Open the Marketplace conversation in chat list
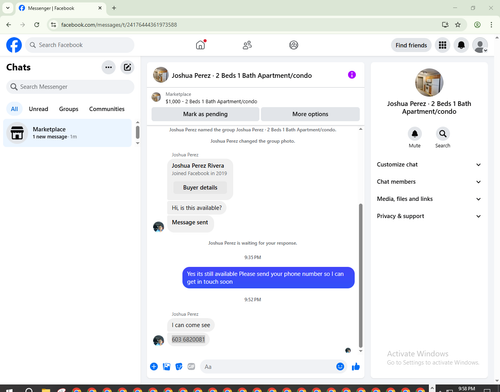The image size is (500, 392). pos(68,133)
